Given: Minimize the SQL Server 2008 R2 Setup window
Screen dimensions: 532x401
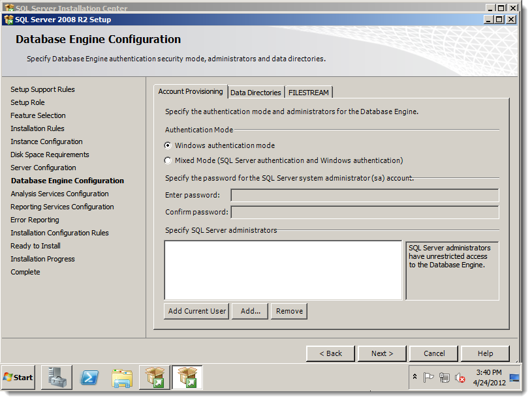Looking at the screenshot, I should (488, 20).
